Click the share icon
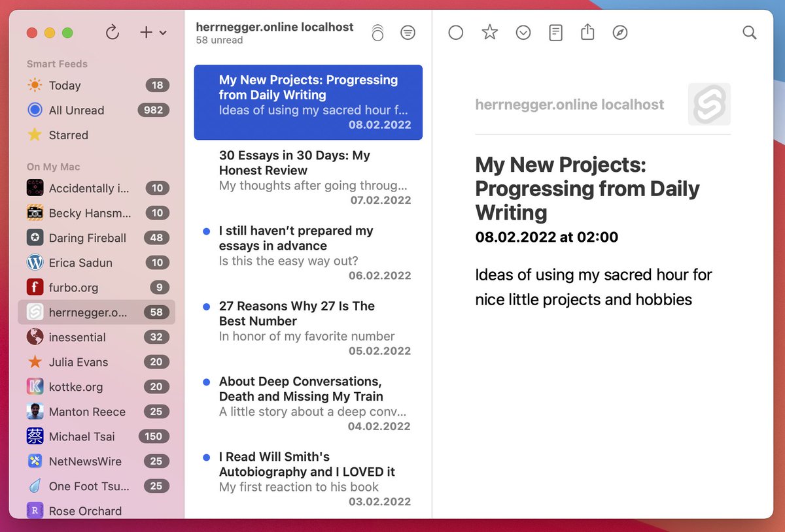The width and height of the screenshot is (785, 532). click(x=587, y=31)
